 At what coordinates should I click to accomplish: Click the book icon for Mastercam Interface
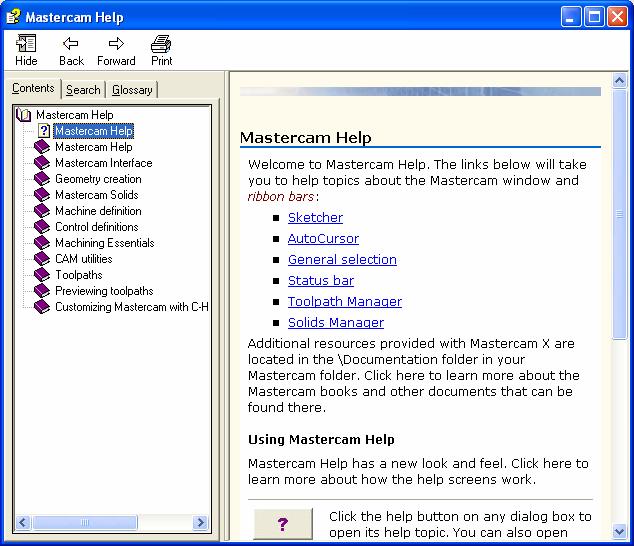(x=42, y=163)
